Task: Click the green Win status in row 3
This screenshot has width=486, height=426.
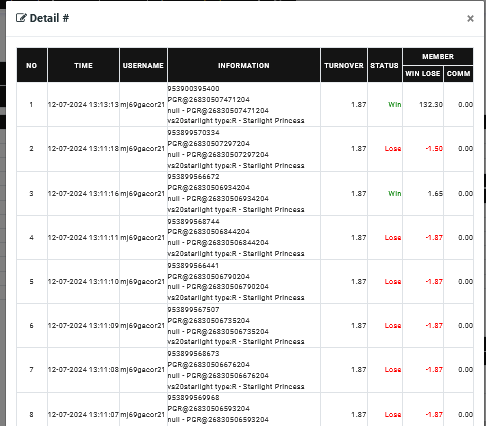Action: point(395,193)
